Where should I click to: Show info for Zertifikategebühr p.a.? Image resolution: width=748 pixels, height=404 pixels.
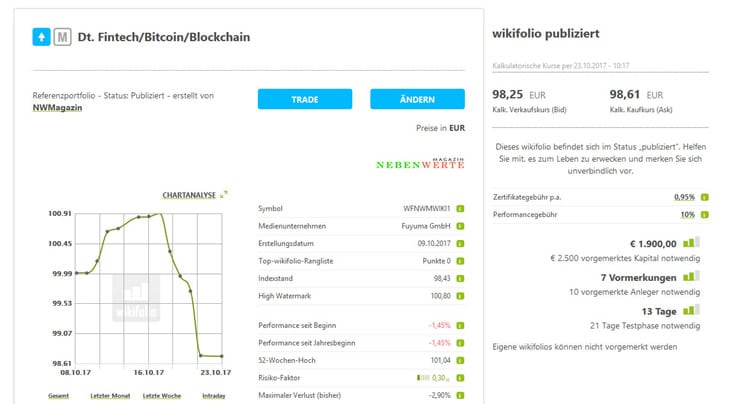coord(705,197)
